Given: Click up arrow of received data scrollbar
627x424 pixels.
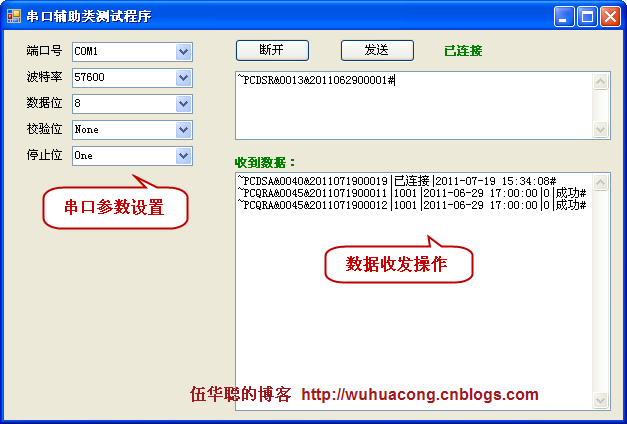Looking at the screenshot, I should pos(601,181).
